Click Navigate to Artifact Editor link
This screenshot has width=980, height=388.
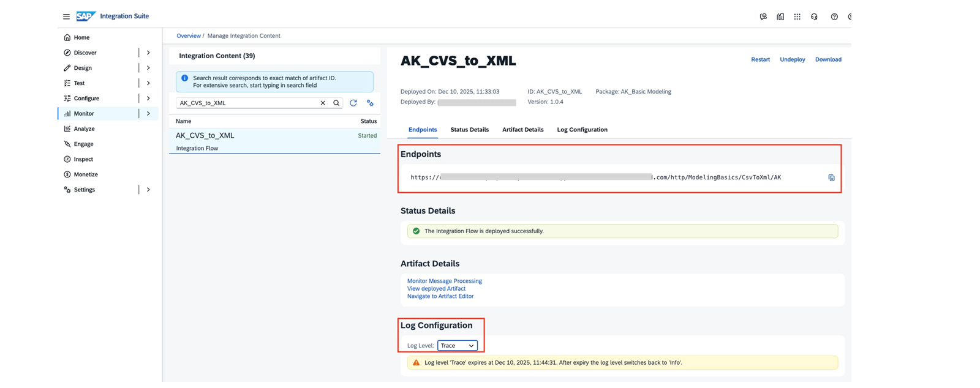point(440,296)
